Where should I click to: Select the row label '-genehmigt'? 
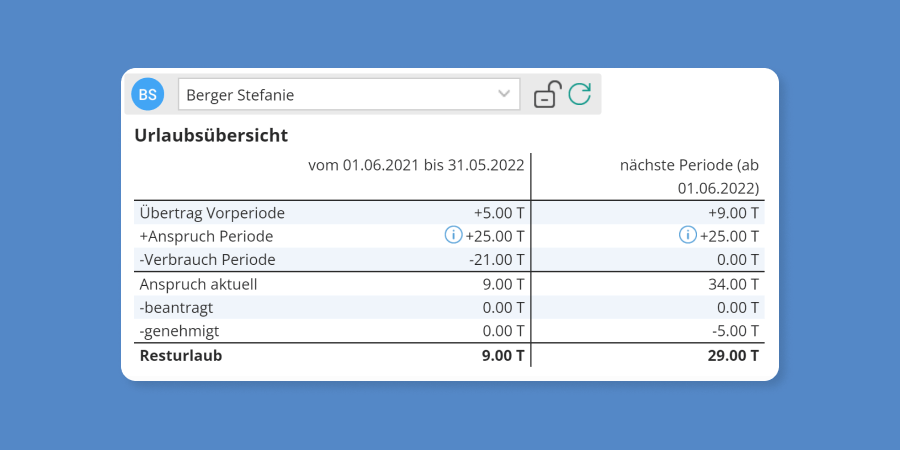[179, 331]
